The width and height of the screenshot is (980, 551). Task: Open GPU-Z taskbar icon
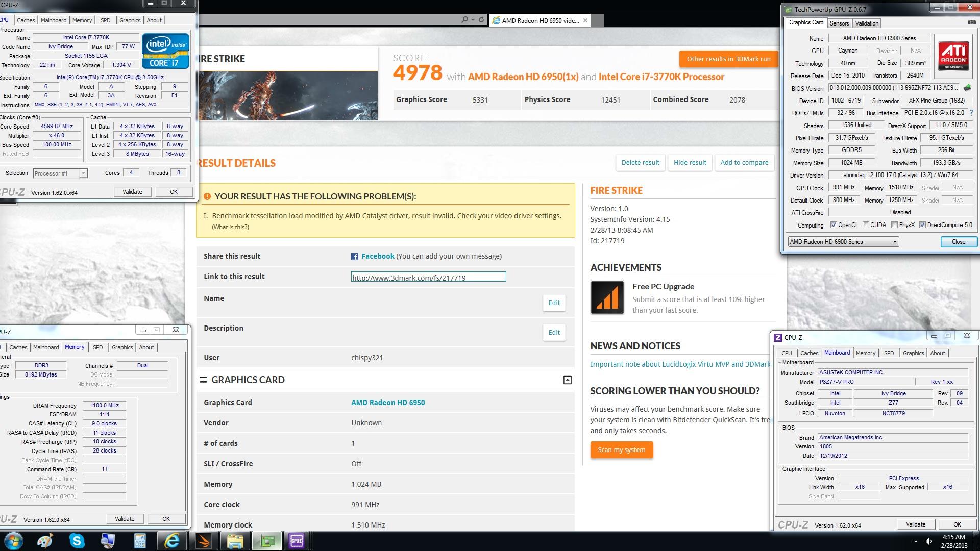coord(266,541)
